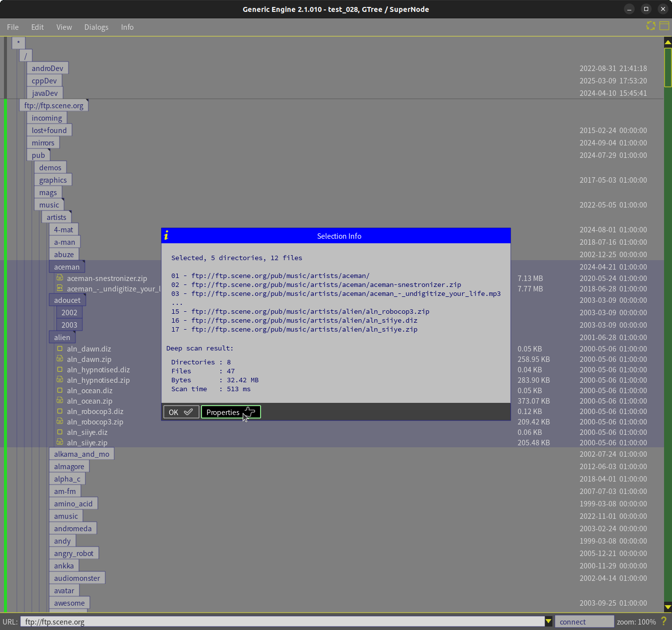Image resolution: width=672 pixels, height=630 pixels.
Task: Collapse the alien folder node
Action: pos(62,338)
